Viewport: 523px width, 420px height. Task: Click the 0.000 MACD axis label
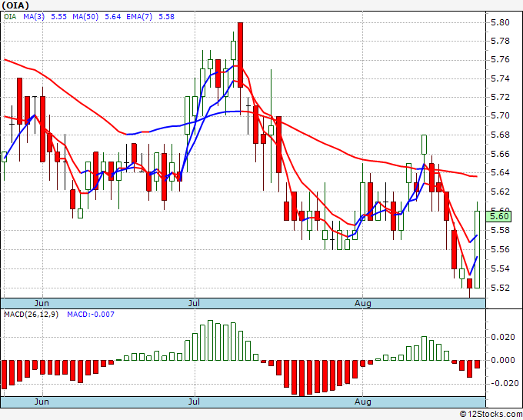[x=503, y=360]
